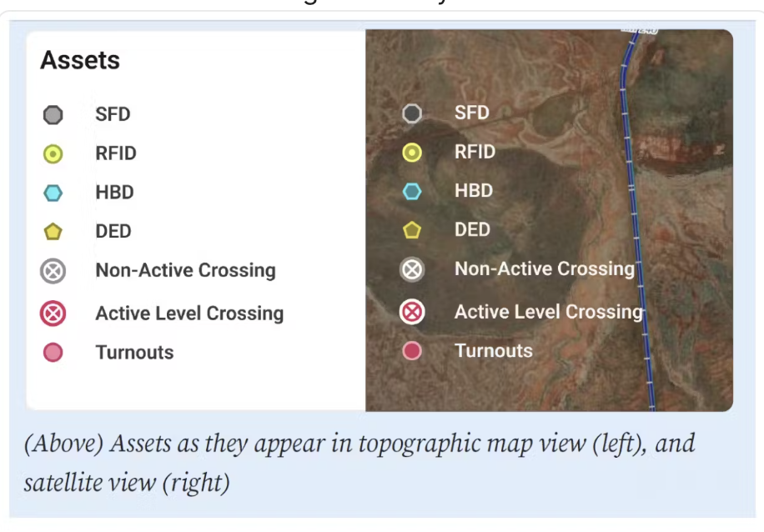Click the yellow DED pentagon on white panel
The image size is (764, 532).
click(x=53, y=232)
